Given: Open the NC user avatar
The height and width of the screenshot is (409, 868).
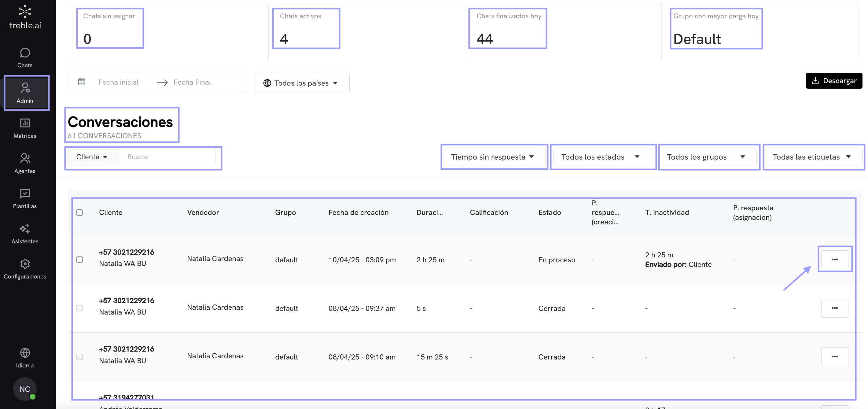Looking at the screenshot, I should (x=25, y=389).
